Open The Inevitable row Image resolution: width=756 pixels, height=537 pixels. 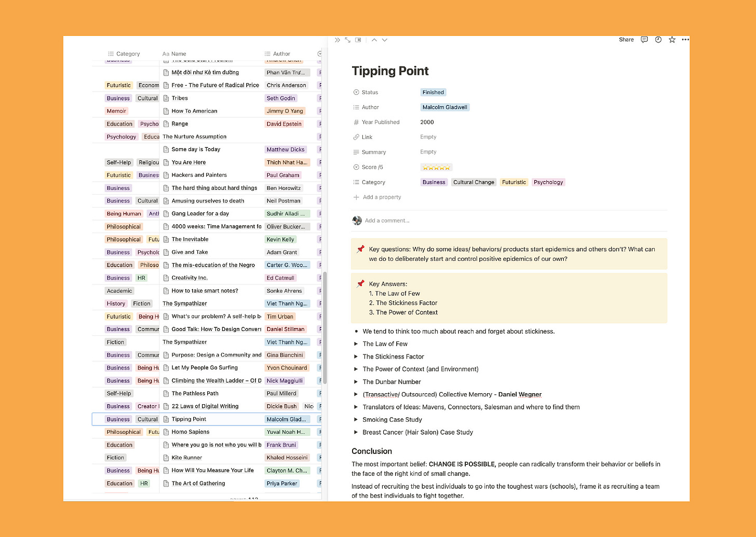tap(190, 239)
